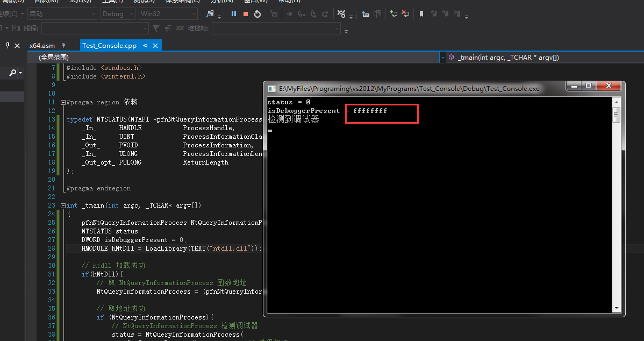Toggle hexadecimal display in the debug toolbar
This screenshot has height=341, width=644.
click(x=341, y=14)
